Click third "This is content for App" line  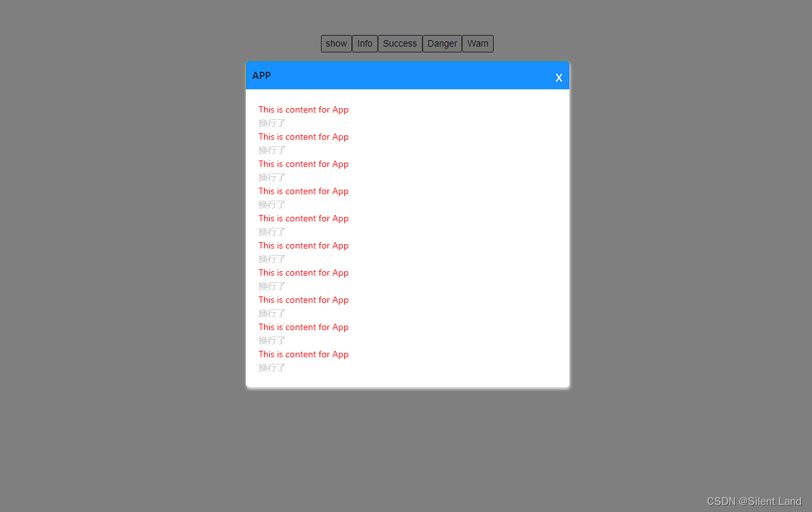pos(303,164)
